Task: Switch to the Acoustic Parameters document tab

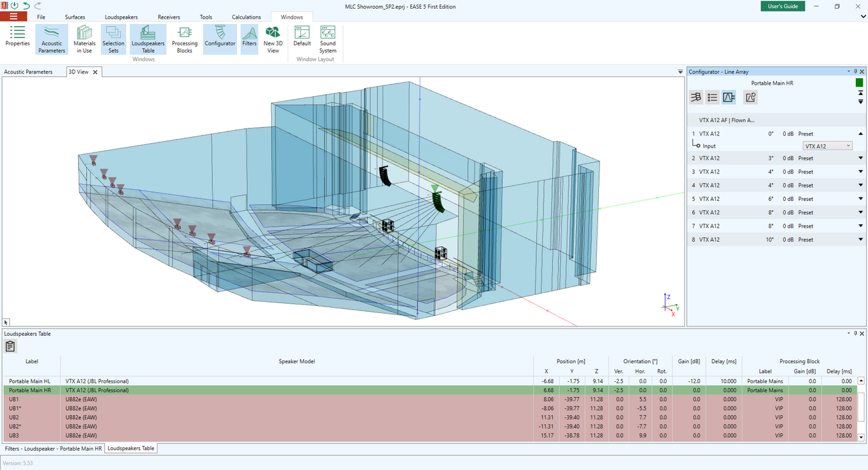Action: pos(28,72)
